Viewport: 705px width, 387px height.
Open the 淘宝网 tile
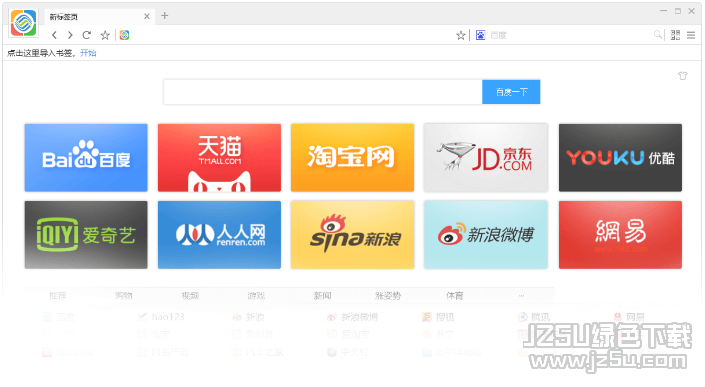point(352,158)
